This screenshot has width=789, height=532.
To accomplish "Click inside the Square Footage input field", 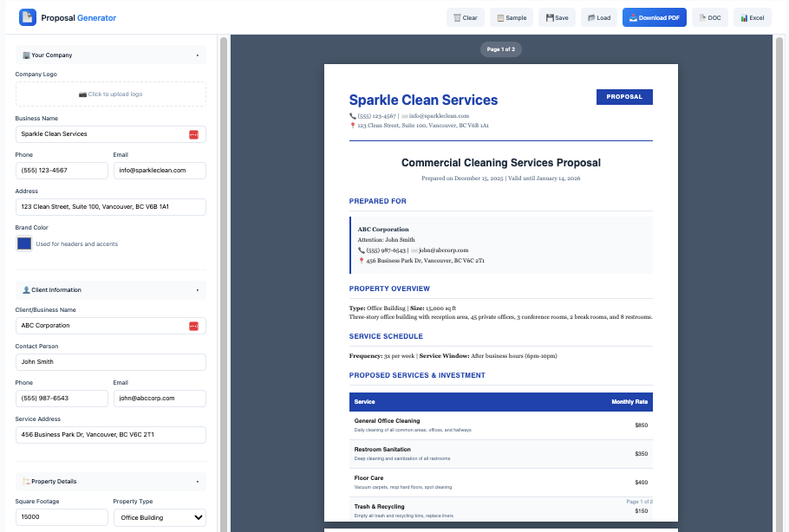I will pyautogui.click(x=61, y=517).
